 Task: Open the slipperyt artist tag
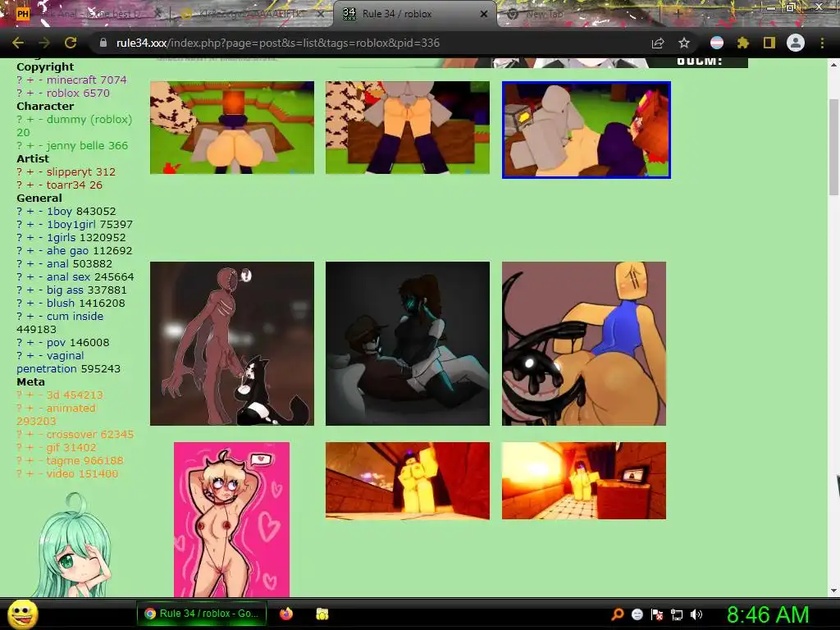click(x=70, y=171)
